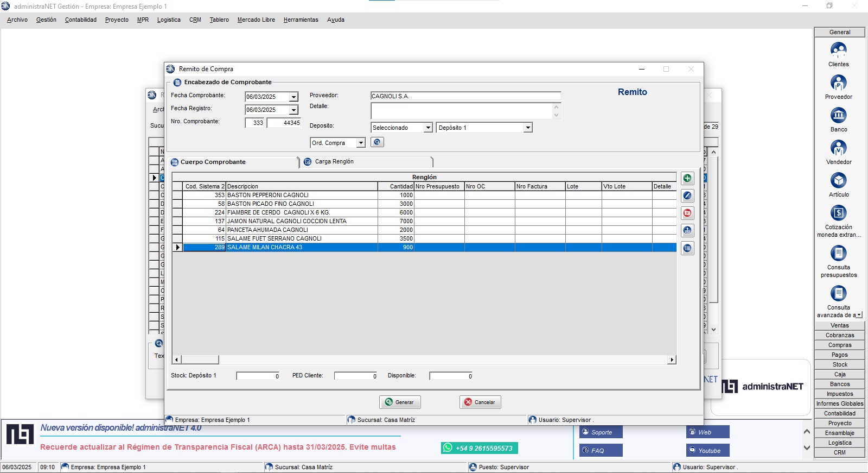The height and width of the screenshot is (473, 868).
Task: Open the General sidebar section
Action: pyautogui.click(x=840, y=32)
